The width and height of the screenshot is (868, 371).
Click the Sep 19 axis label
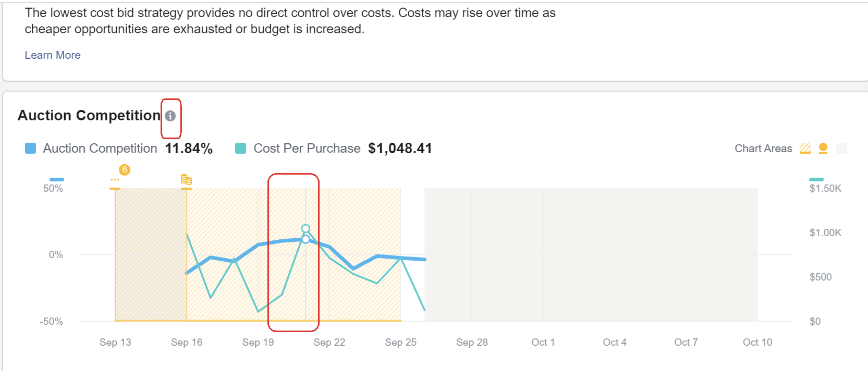click(x=258, y=342)
